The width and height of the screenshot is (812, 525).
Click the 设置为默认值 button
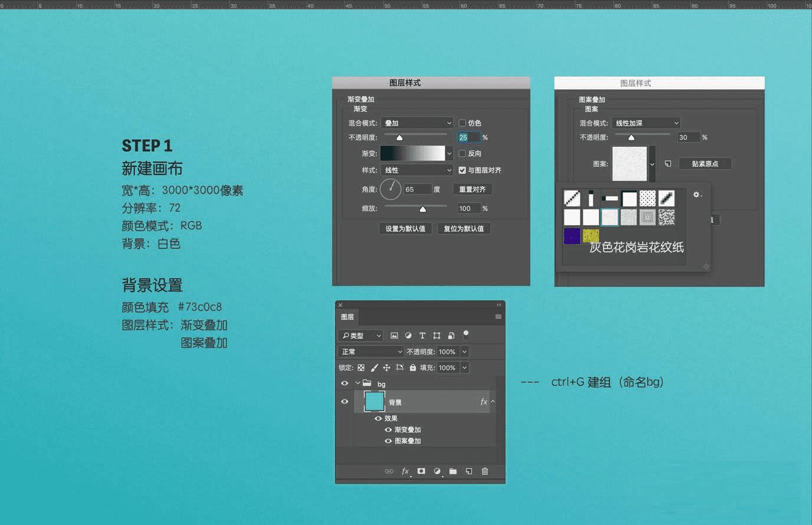tap(405, 228)
